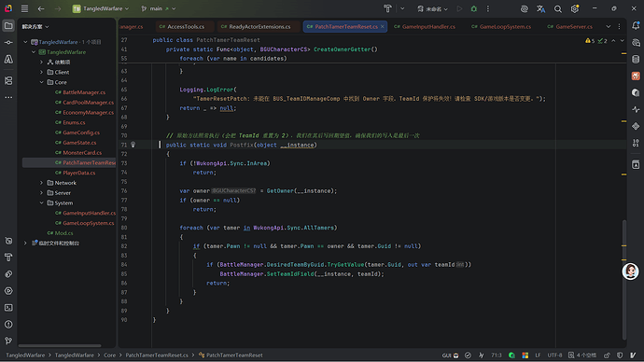The height and width of the screenshot is (362, 644).
Task: Collapse the Core folder
Action: 41,82
